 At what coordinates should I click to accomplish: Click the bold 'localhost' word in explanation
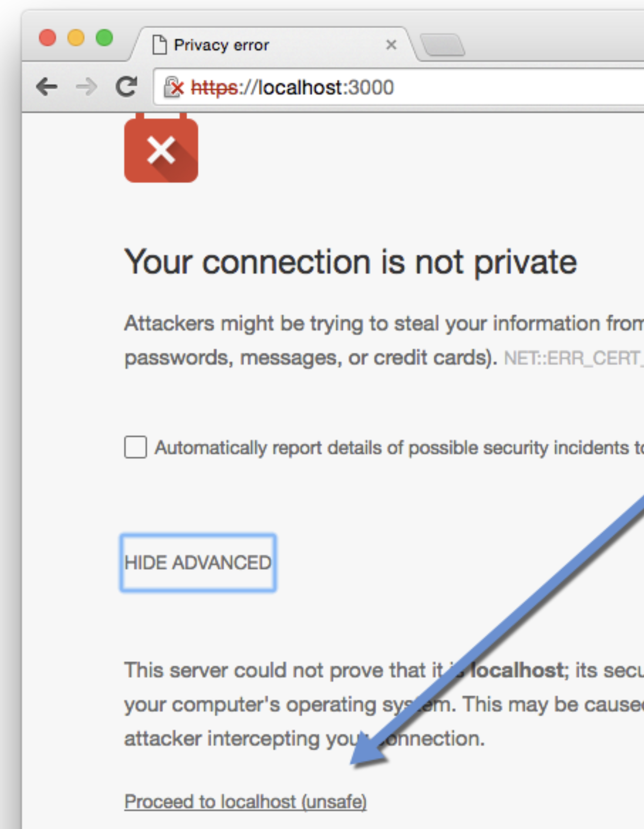click(x=516, y=670)
